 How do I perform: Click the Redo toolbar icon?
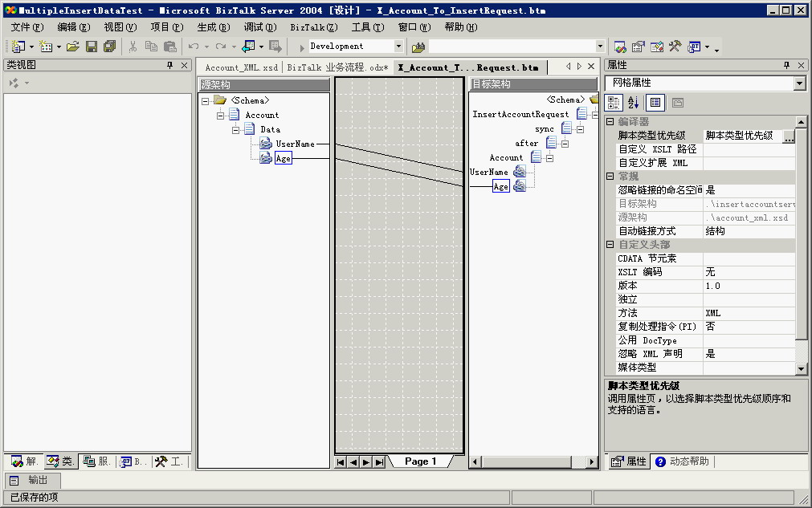click(x=221, y=47)
